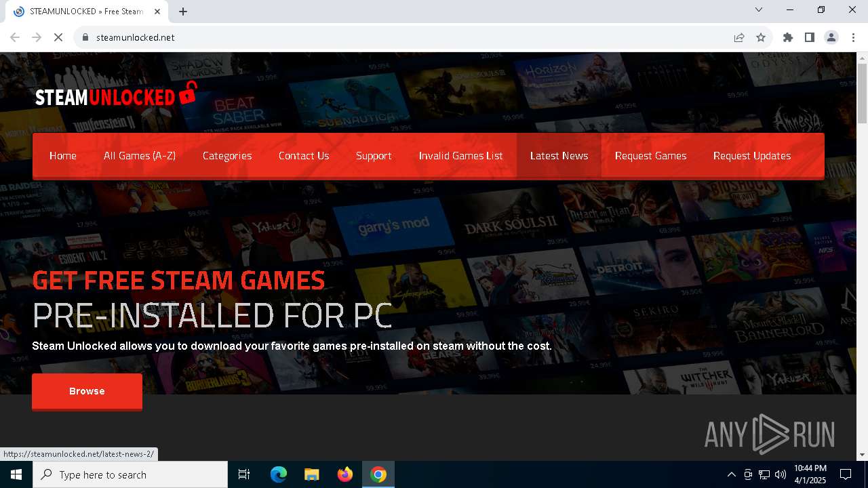
Task: Launch Firefox from taskbar
Action: 345,474
